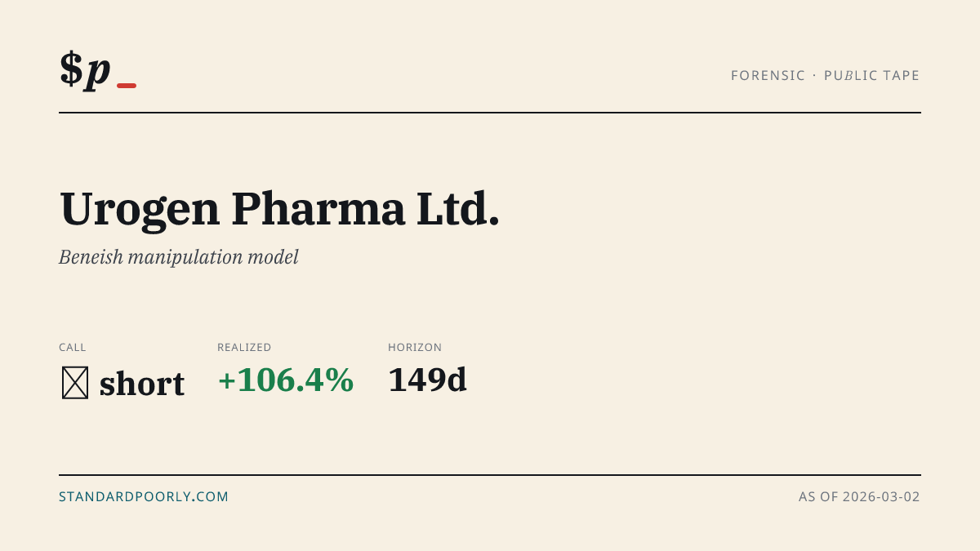980x551 pixels.
Task: Click the crossed box icon beside short
Action: click(x=75, y=383)
